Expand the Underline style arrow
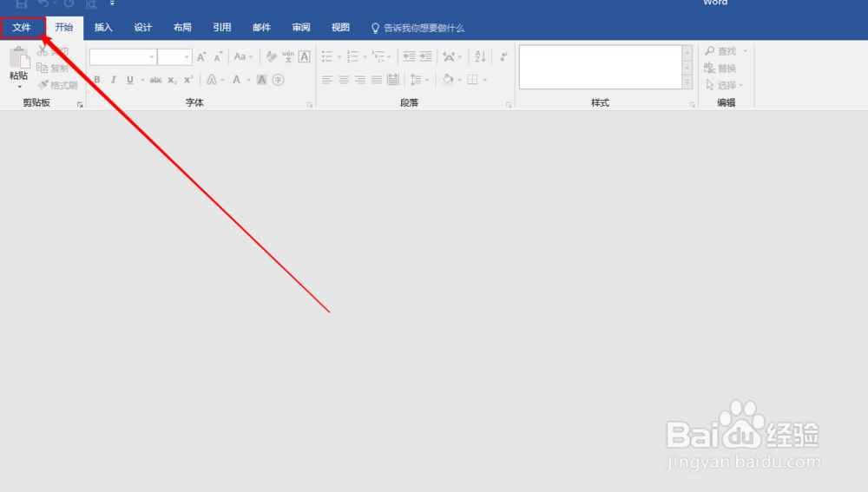The width and height of the screenshot is (868, 492). pyautogui.click(x=143, y=80)
